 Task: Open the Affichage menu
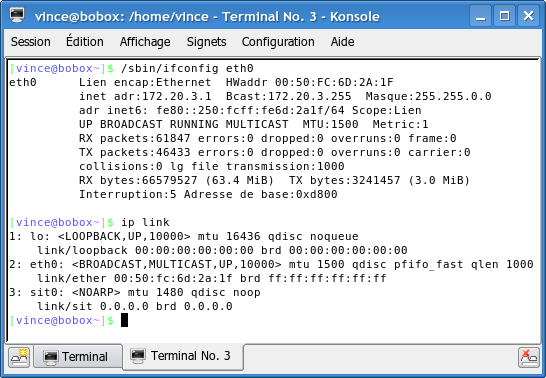pyautogui.click(x=145, y=42)
